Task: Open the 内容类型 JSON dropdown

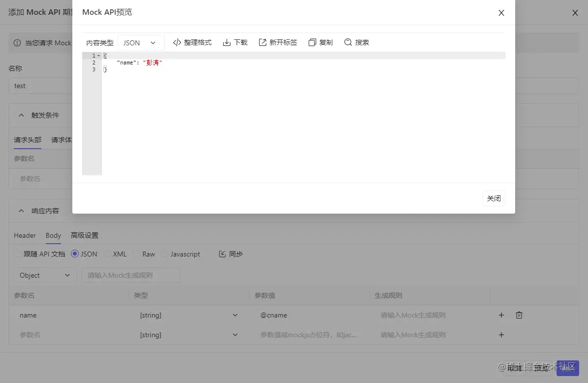Action: coord(141,43)
